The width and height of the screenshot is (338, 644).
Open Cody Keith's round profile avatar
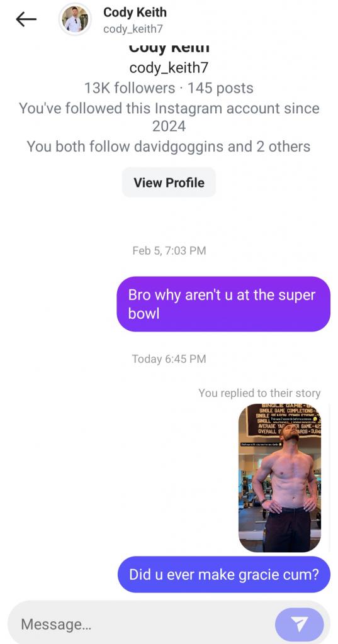(x=75, y=19)
